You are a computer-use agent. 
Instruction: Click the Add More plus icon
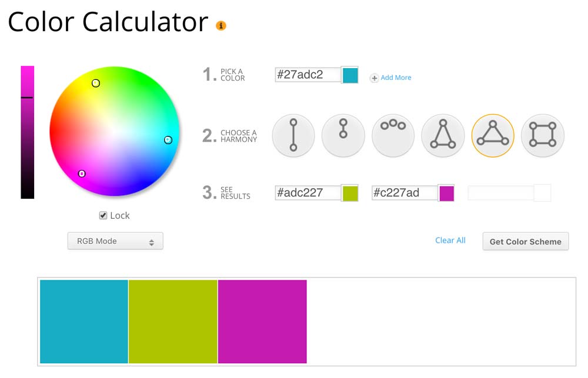tap(375, 78)
